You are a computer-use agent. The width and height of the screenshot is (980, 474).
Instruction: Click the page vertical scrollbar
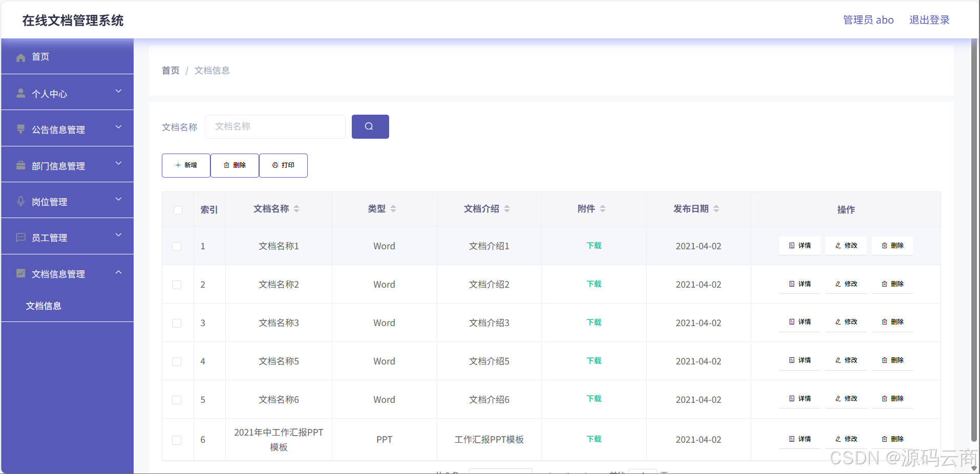point(974,240)
